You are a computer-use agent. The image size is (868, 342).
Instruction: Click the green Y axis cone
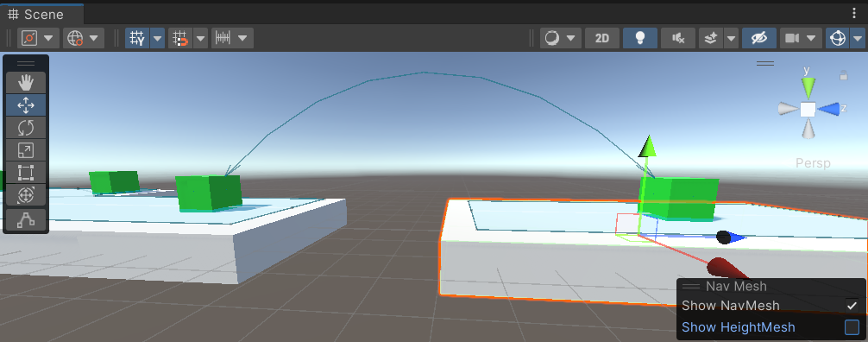click(808, 87)
